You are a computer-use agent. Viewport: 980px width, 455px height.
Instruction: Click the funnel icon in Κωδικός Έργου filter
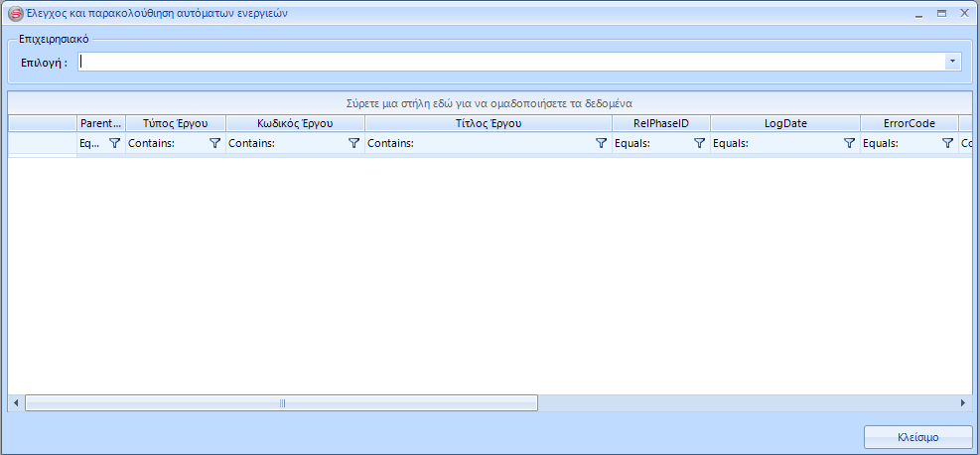[x=353, y=143]
